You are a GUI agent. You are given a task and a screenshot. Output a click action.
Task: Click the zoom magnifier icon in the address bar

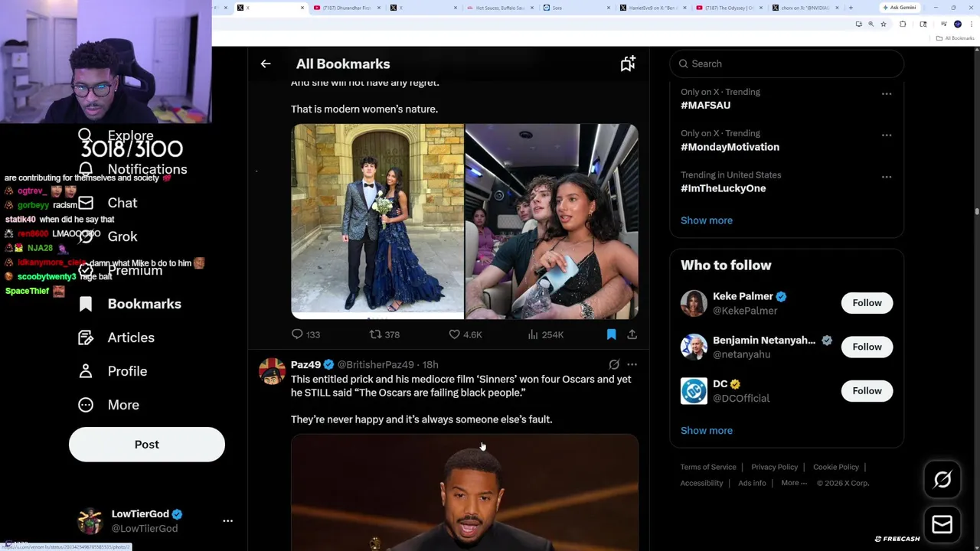click(x=871, y=24)
